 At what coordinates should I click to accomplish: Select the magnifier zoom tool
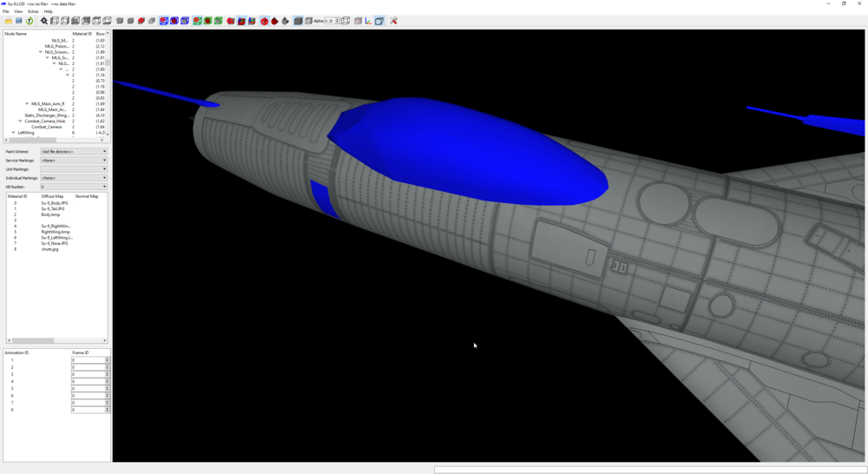pos(44,21)
